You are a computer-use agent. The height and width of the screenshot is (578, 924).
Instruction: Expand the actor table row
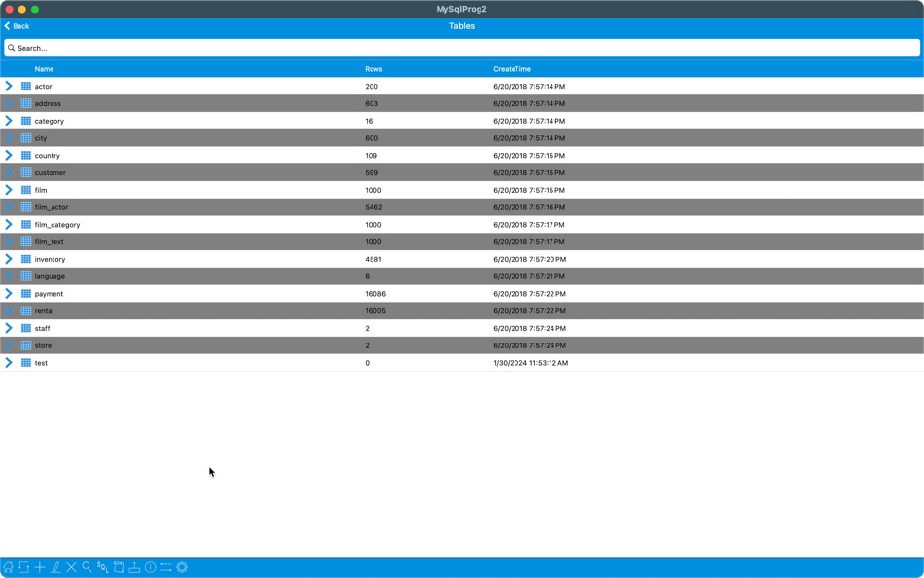9,86
